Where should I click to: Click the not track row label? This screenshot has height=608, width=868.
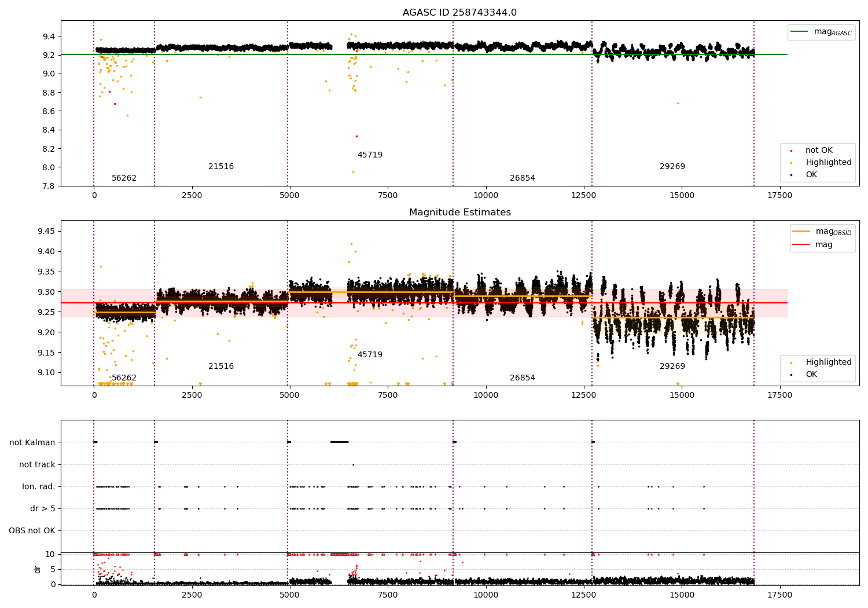[37, 465]
